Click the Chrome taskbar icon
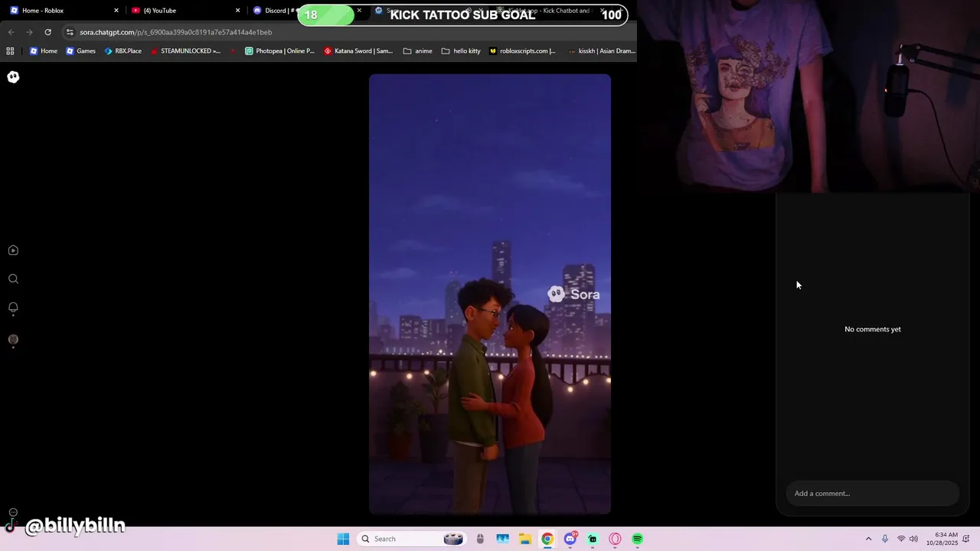980x551 pixels. pyautogui.click(x=547, y=539)
